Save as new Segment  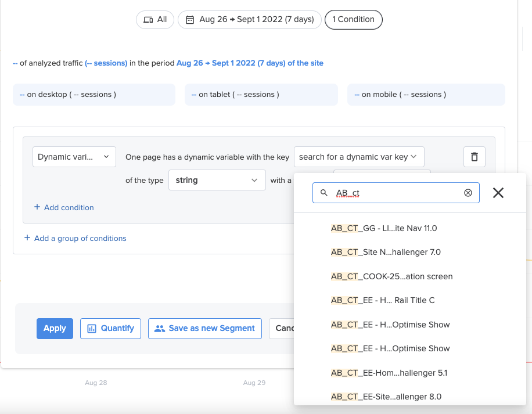click(205, 329)
